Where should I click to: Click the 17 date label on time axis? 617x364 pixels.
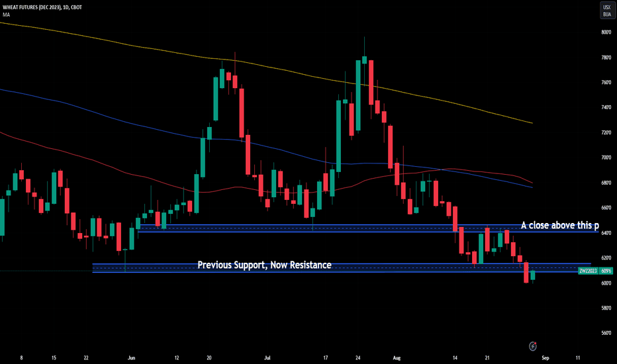(x=326, y=357)
